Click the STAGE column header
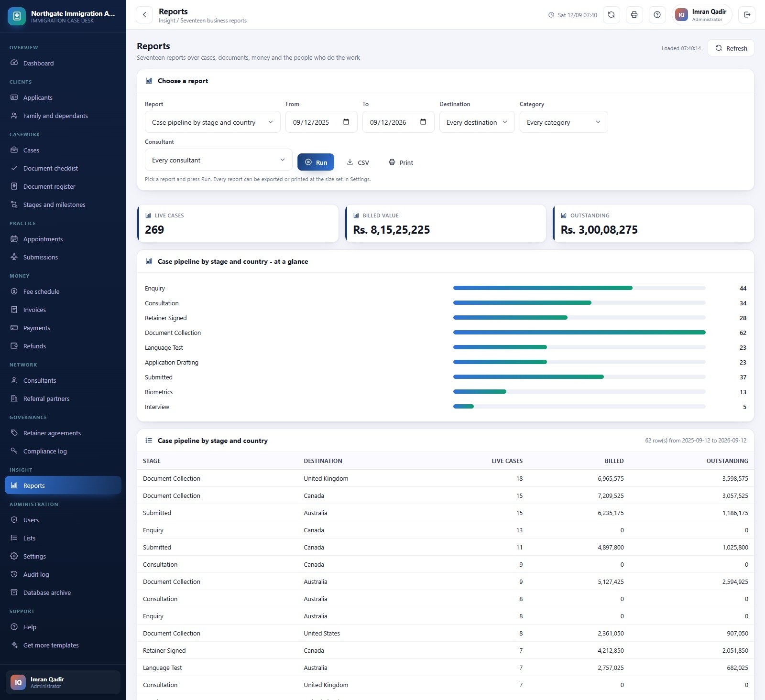This screenshot has height=700, width=765. [x=152, y=461]
